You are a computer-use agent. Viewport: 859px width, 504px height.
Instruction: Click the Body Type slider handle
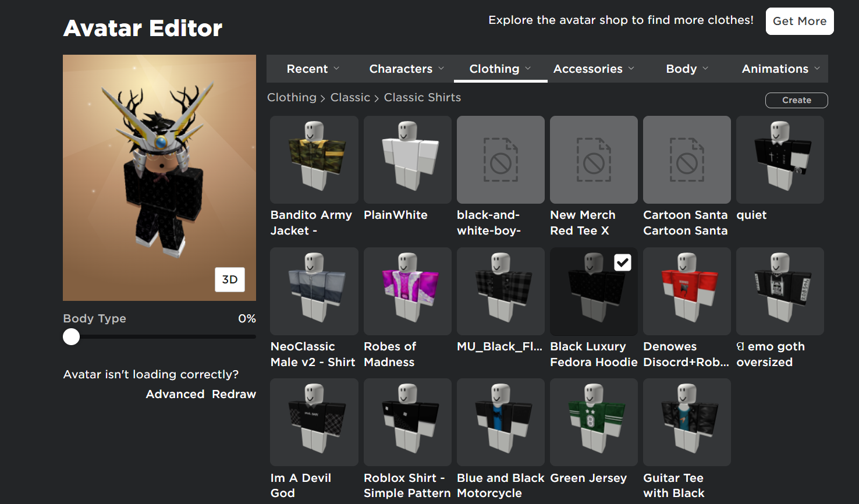click(71, 336)
